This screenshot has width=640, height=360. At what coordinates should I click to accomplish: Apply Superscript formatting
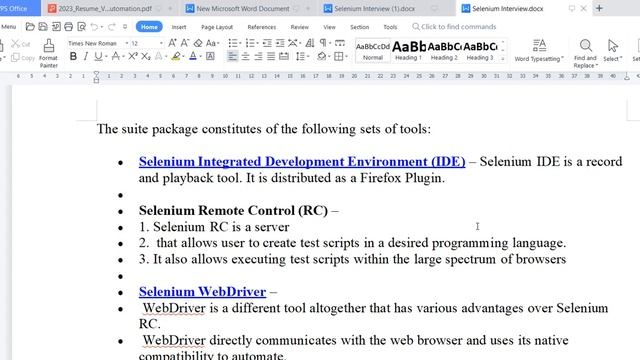coord(133,56)
